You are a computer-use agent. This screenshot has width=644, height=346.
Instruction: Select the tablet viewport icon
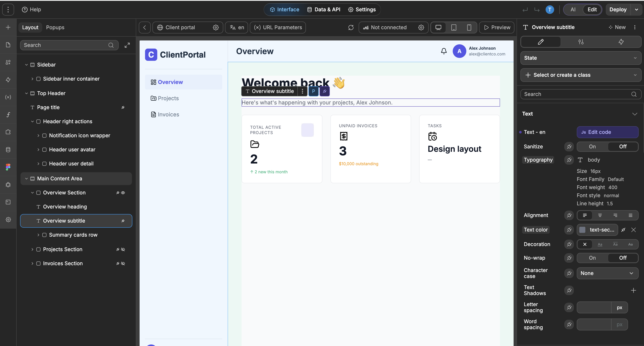tap(454, 28)
